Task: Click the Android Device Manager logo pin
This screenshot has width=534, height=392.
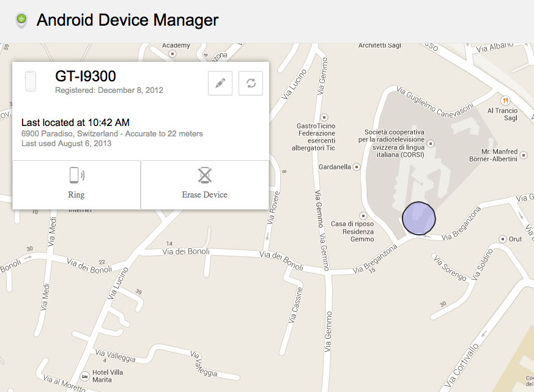Action: click(21, 20)
